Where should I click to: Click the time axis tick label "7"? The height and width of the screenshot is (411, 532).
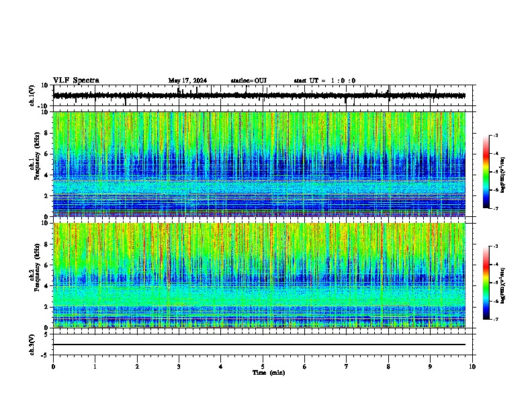point(347,367)
